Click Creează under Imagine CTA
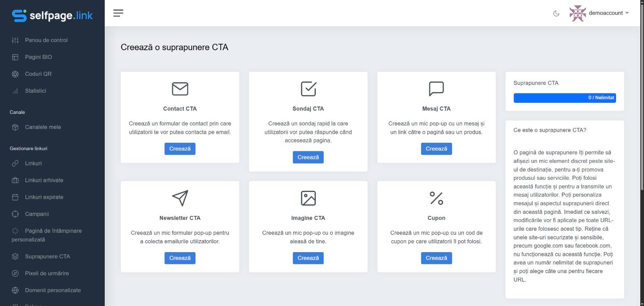Screen dimensions: 644x306 (308, 258)
